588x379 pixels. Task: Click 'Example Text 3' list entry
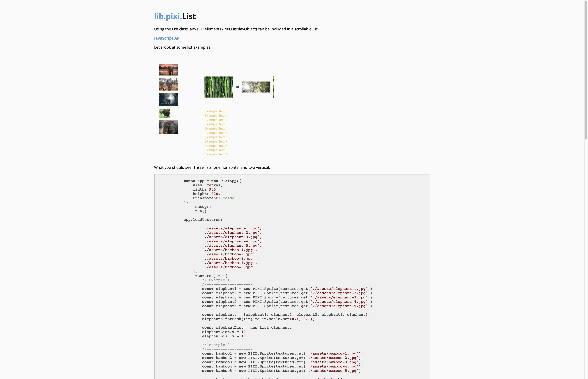(x=215, y=124)
